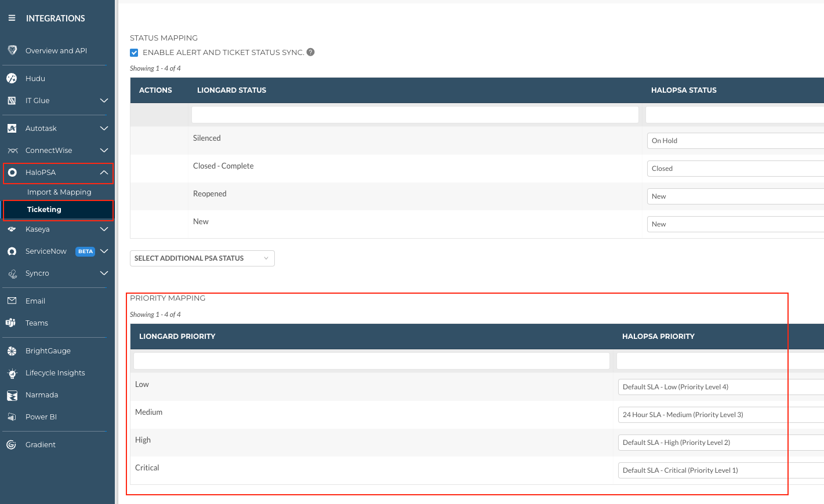This screenshot has width=824, height=504.
Task: Open the Power BI integration page
Action: [x=41, y=417]
